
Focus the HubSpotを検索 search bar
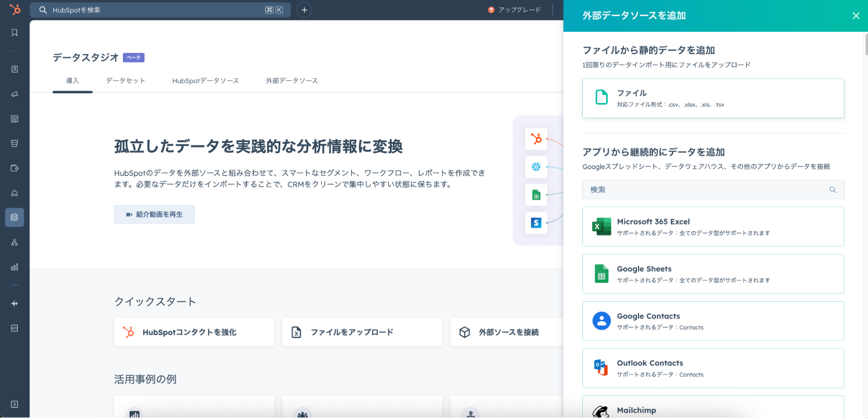[x=156, y=10]
